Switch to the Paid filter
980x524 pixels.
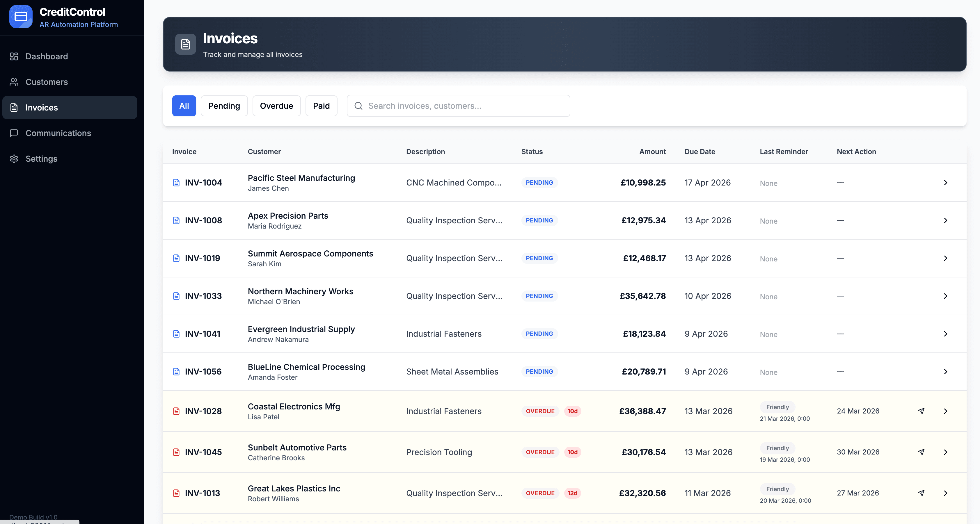point(322,106)
